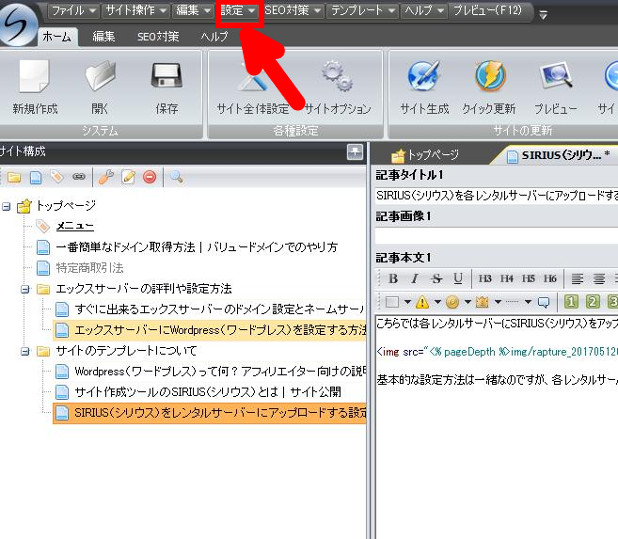Select 特定商取引法 page in tree
The height and width of the screenshot is (539, 618).
tap(89, 268)
